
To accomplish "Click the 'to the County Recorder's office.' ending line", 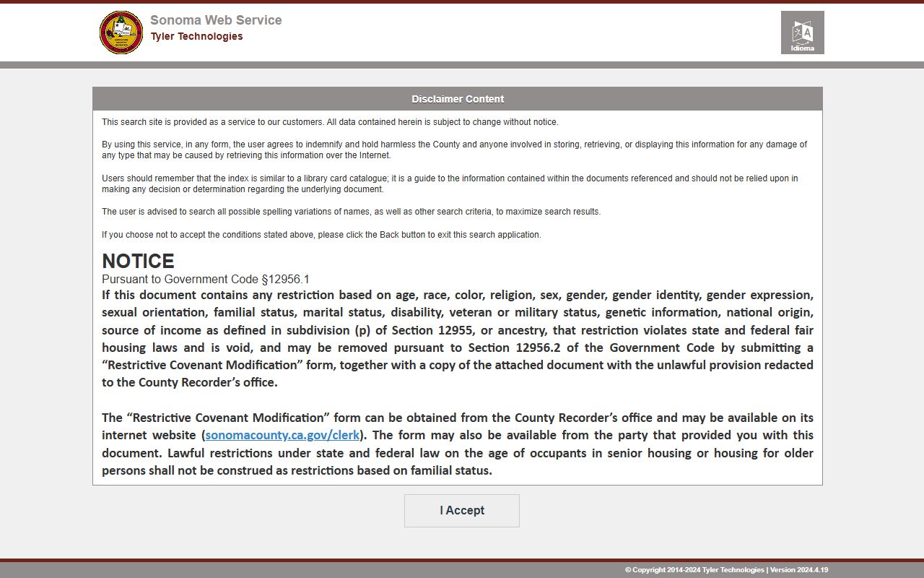I will 190,383.
